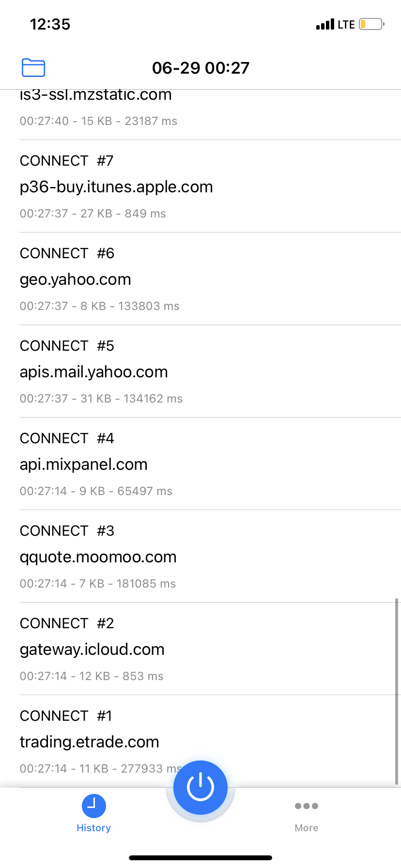View the api.mixpanel.com request details

coord(84,465)
